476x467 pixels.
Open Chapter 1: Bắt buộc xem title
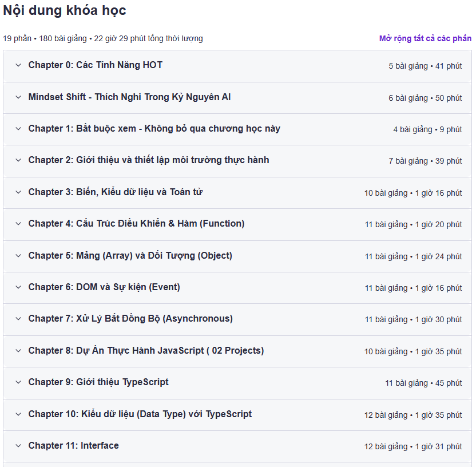click(x=154, y=128)
